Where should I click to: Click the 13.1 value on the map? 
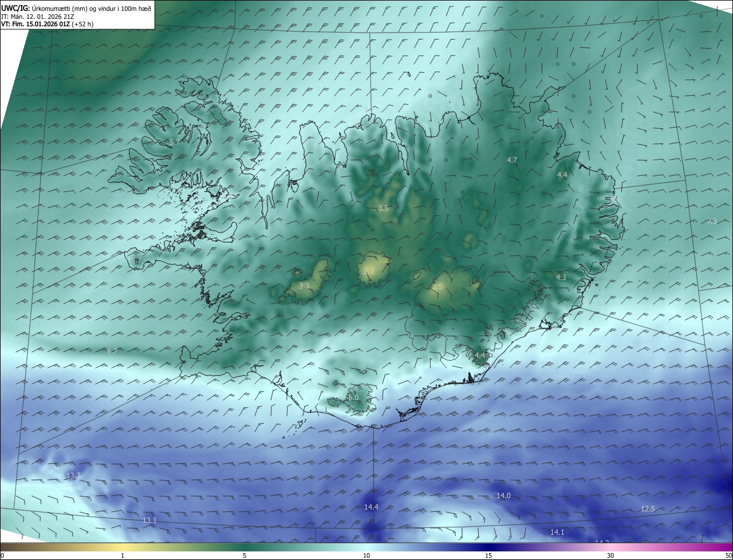pyautogui.click(x=149, y=520)
